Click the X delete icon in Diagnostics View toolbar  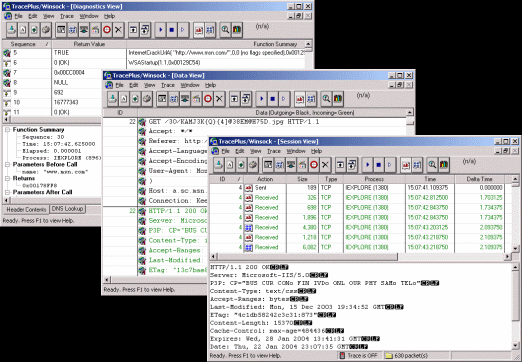pos(118,30)
